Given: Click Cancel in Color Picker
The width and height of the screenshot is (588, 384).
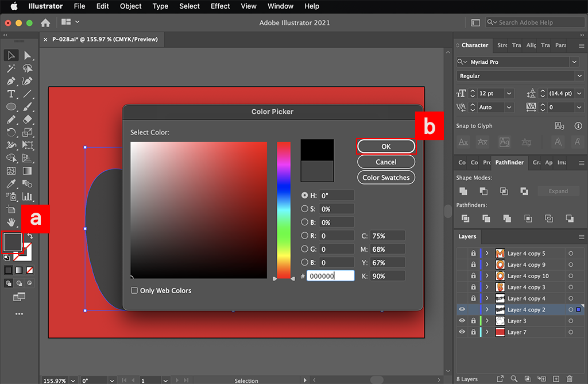Looking at the screenshot, I should point(386,162).
